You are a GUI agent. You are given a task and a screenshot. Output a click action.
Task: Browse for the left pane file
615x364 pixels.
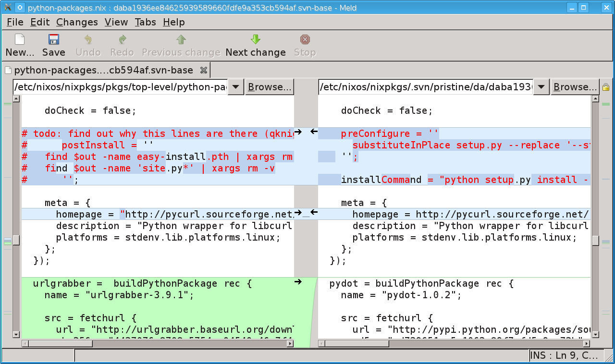pos(270,87)
